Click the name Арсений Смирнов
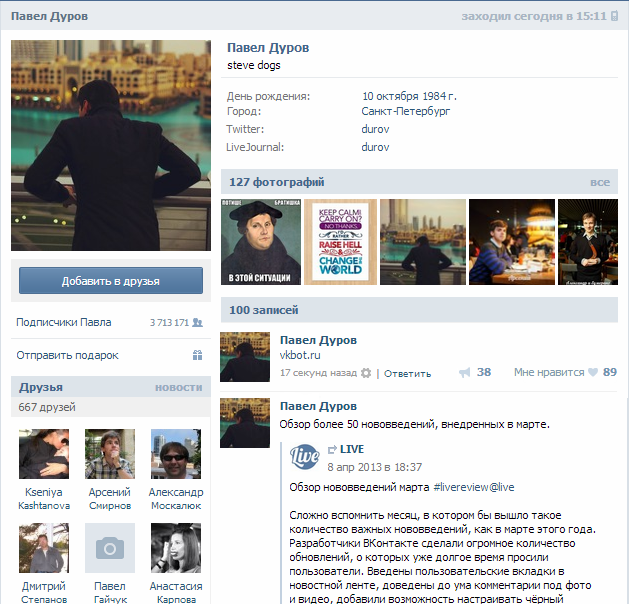629x604 pixels. (110, 499)
